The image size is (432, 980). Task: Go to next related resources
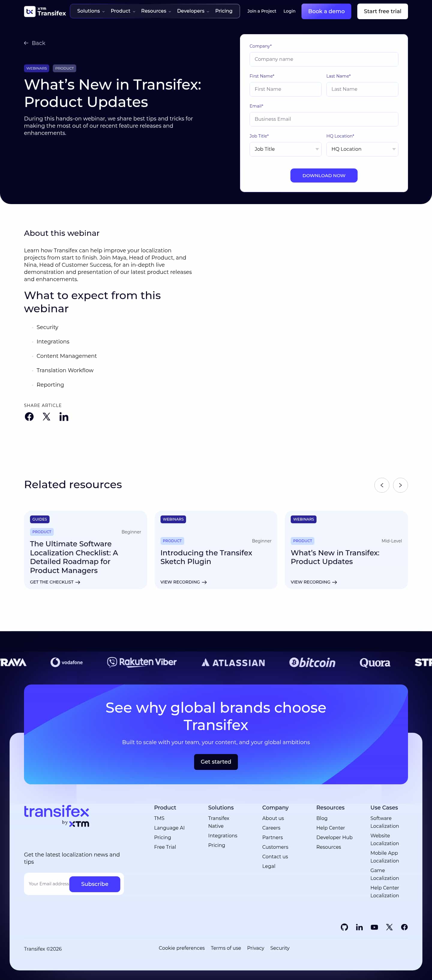click(400, 485)
